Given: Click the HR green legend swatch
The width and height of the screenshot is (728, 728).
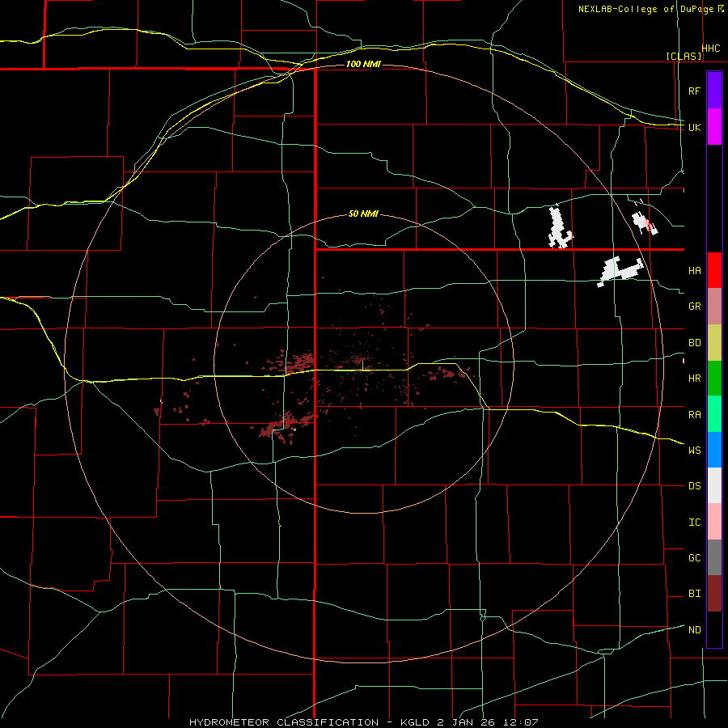Looking at the screenshot, I should (714, 379).
